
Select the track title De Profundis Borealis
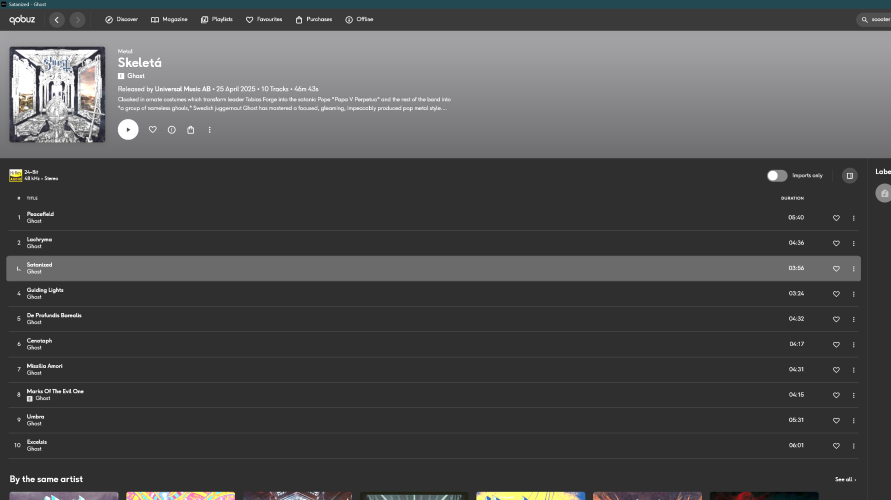click(54, 315)
